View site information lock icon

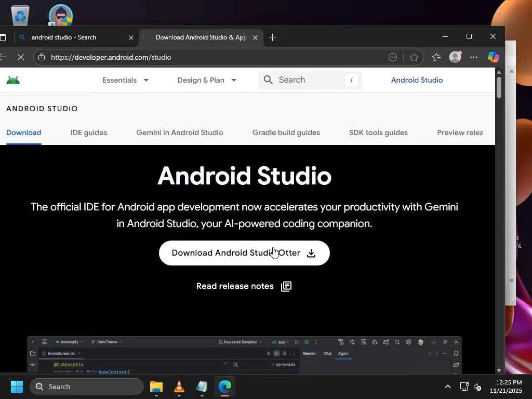click(42, 57)
